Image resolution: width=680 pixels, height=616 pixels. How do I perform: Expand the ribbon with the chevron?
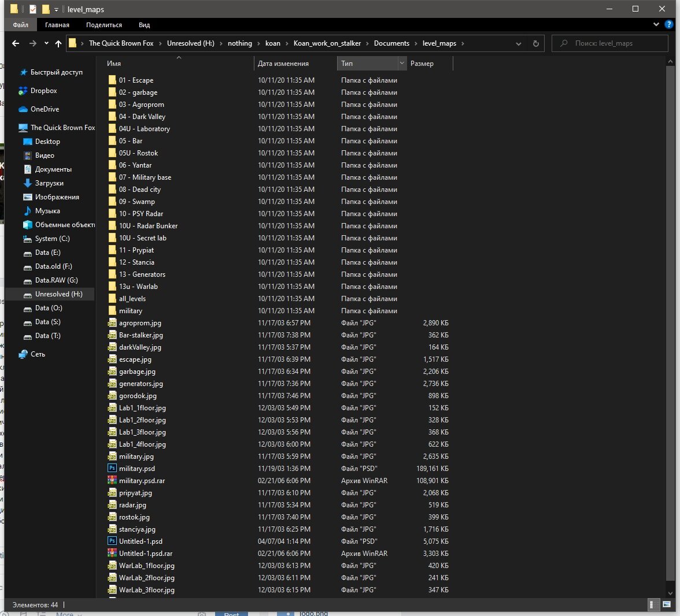coord(656,25)
